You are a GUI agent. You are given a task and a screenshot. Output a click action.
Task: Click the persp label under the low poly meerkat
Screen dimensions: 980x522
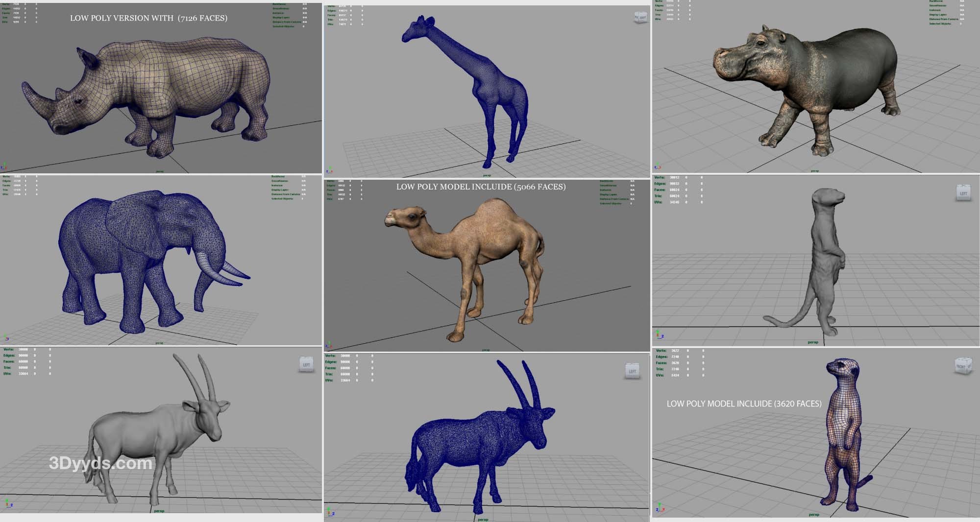click(814, 515)
